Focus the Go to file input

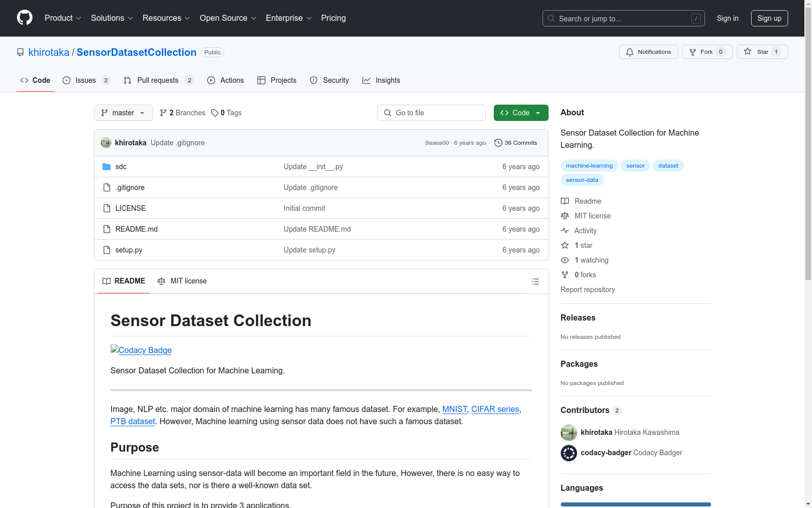pyautogui.click(x=431, y=113)
